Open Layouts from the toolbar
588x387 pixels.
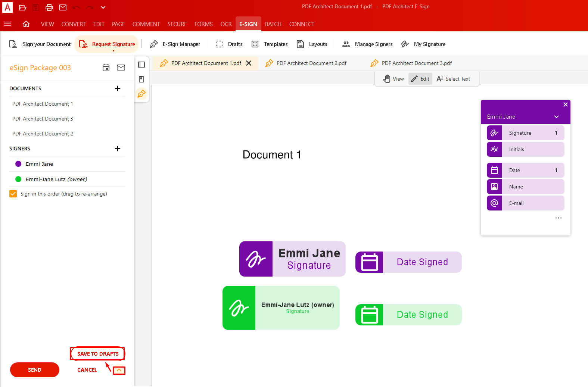(x=312, y=44)
